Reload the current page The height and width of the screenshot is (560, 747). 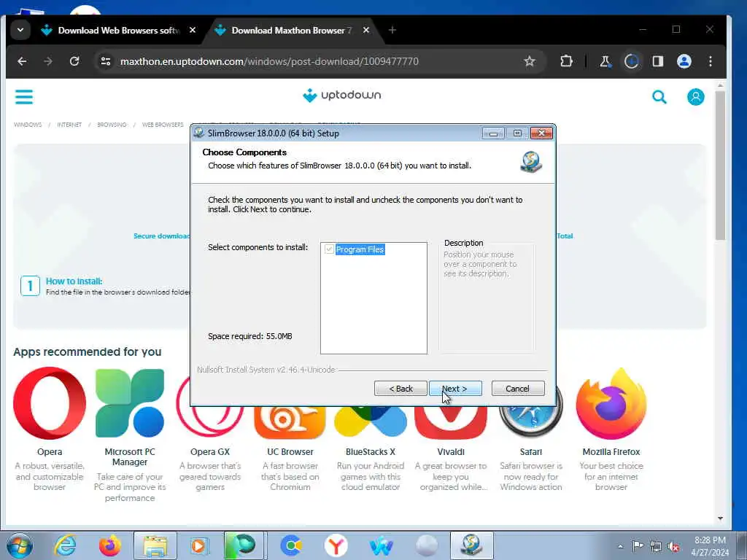[74, 61]
